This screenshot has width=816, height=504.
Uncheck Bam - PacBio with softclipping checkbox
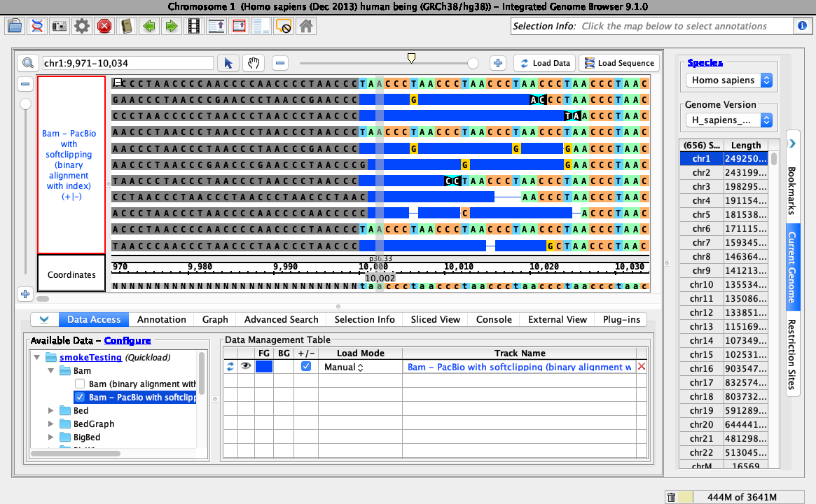(x=80, y=397)
